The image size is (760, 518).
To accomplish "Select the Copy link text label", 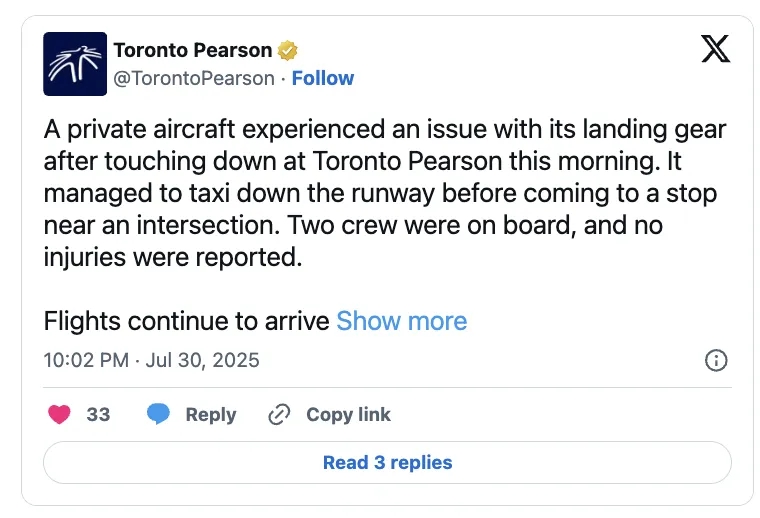I will click(348, 414).
